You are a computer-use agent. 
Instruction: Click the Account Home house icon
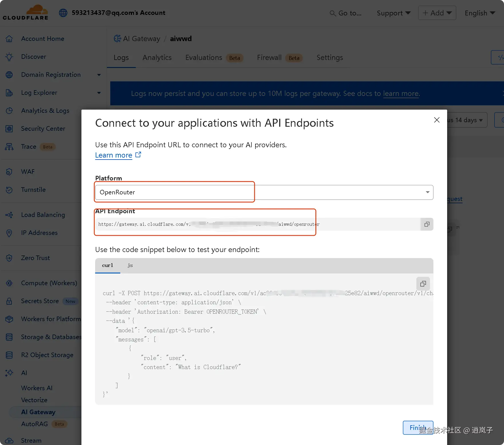tap(9, 39)
